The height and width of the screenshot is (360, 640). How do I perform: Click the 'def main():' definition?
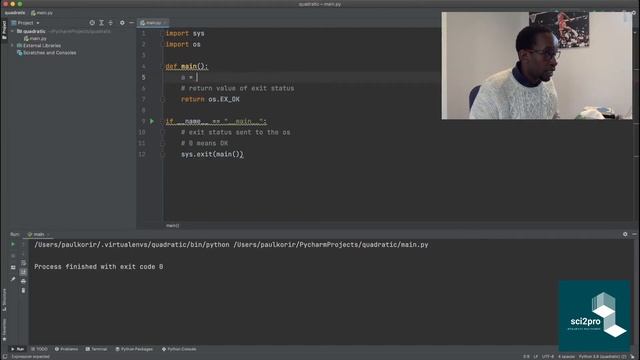(187, 66)
